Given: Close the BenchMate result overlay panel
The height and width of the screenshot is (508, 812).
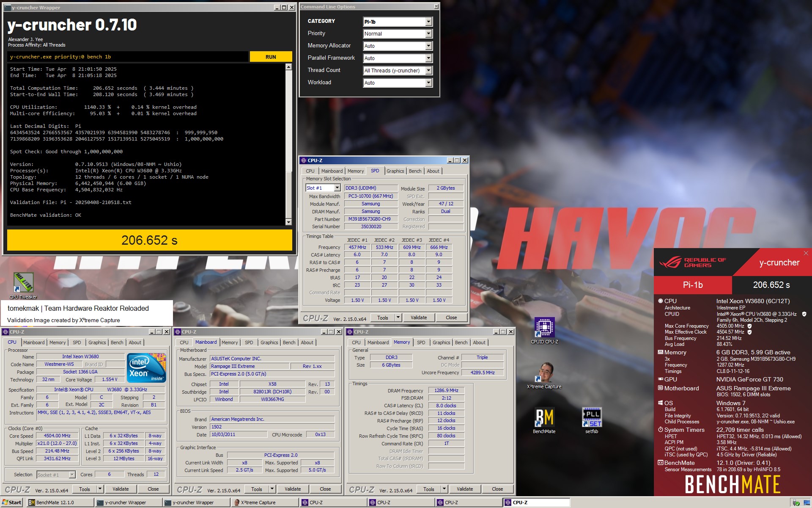Looking at the screenshot, I should click(806, 253).
